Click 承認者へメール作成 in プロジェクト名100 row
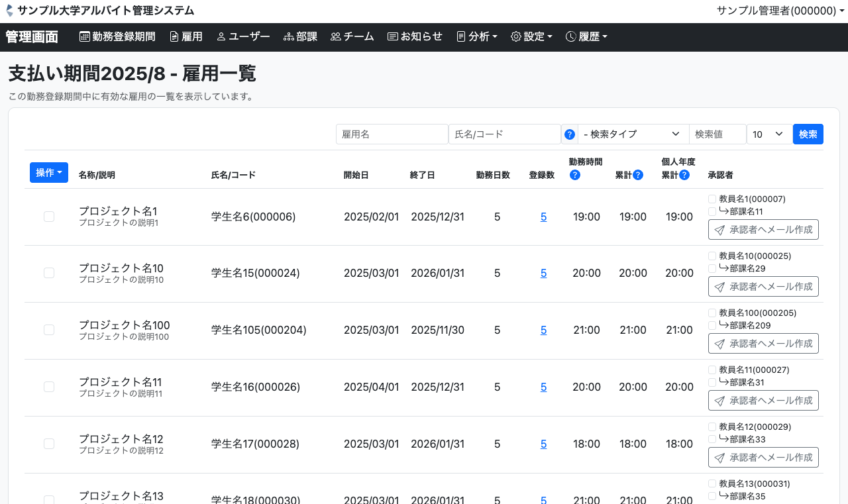The height and width of the screenshot is (504, 848). click(x=763, y=344)
